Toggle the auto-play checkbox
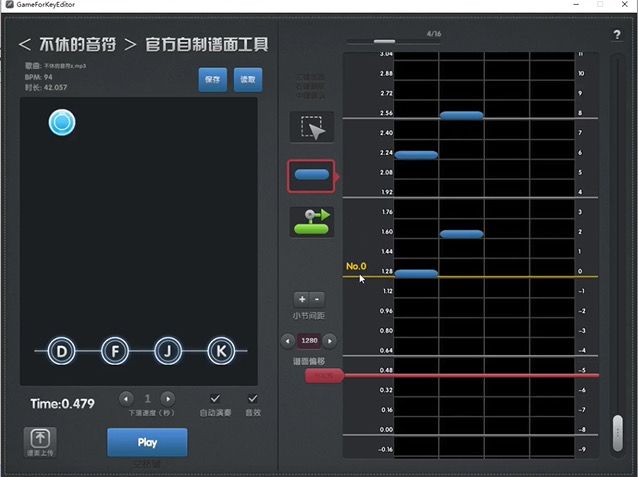Image resolution: width=638 pixels, height=477 pixels. (x=215, y=398)
